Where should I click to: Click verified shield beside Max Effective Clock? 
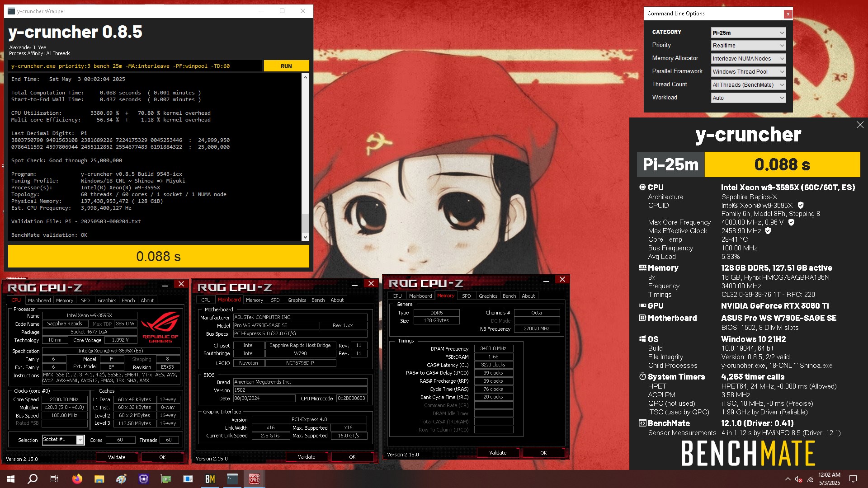[768, 230]
